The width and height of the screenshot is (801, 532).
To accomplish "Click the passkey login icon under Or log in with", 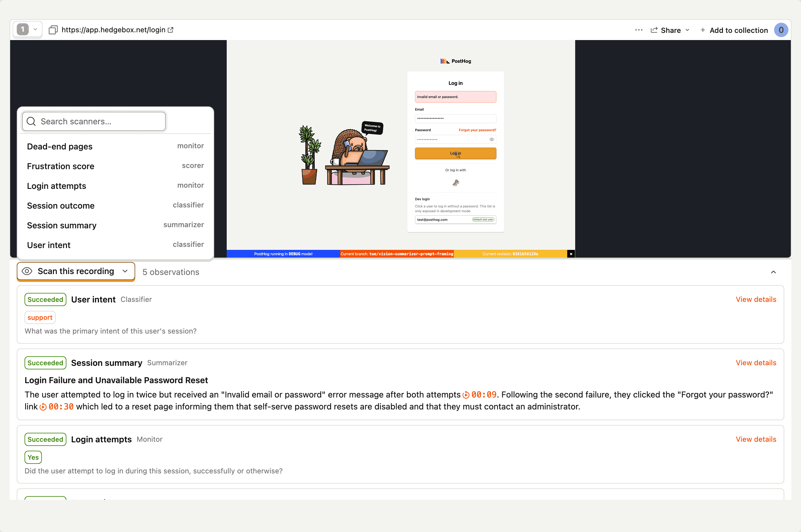I will (x=456, y=183).
